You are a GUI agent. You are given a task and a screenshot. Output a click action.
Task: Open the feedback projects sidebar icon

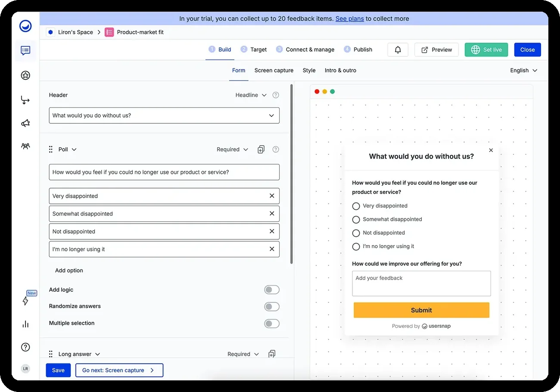(25, 50)
